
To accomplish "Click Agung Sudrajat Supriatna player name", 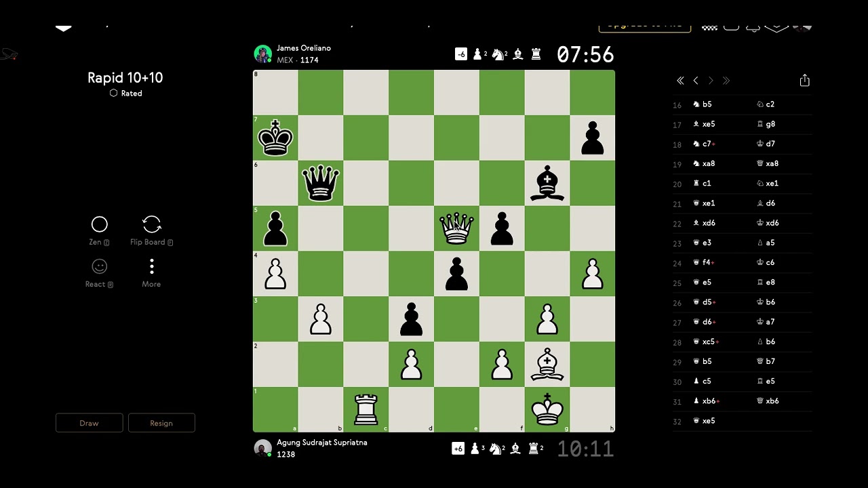I will (x=322, y=443).
